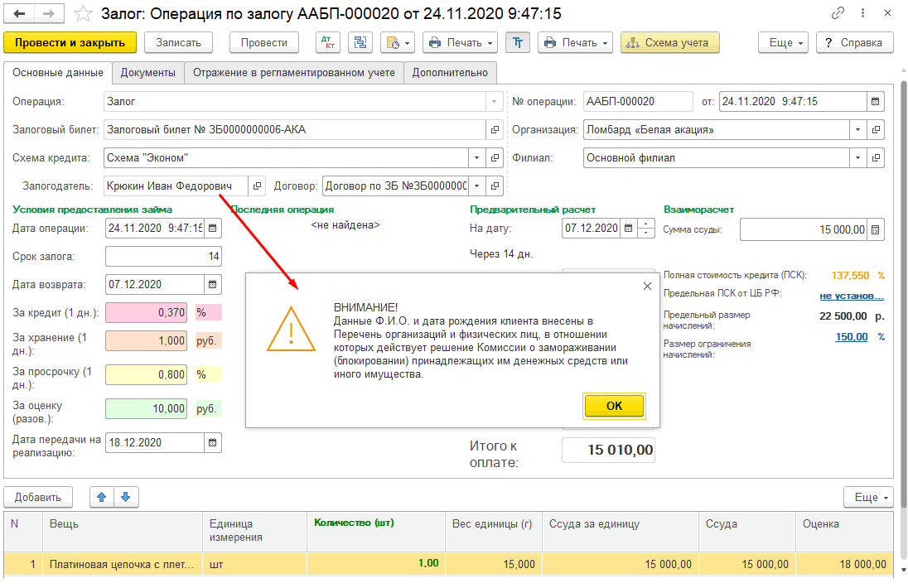
Task: Open Дополнительно tab
Action: pos(450,73)
